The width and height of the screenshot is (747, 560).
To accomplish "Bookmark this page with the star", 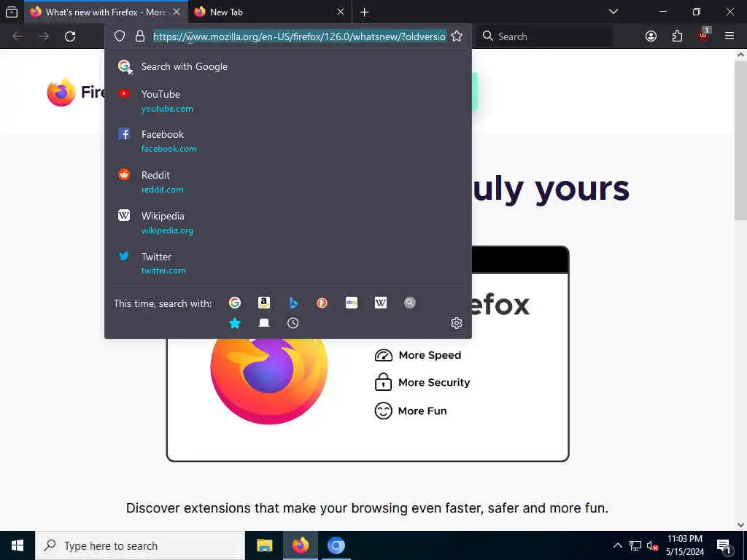I will pos(457,36).
